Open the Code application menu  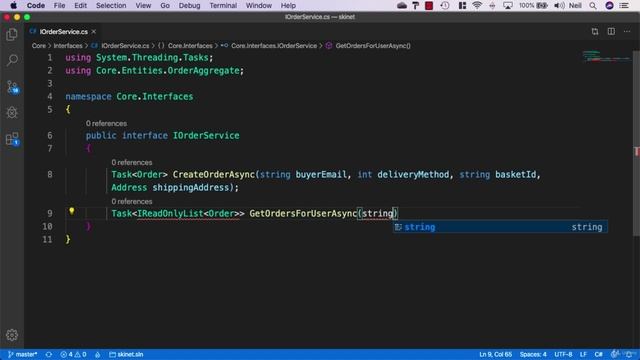coord(36,5)
